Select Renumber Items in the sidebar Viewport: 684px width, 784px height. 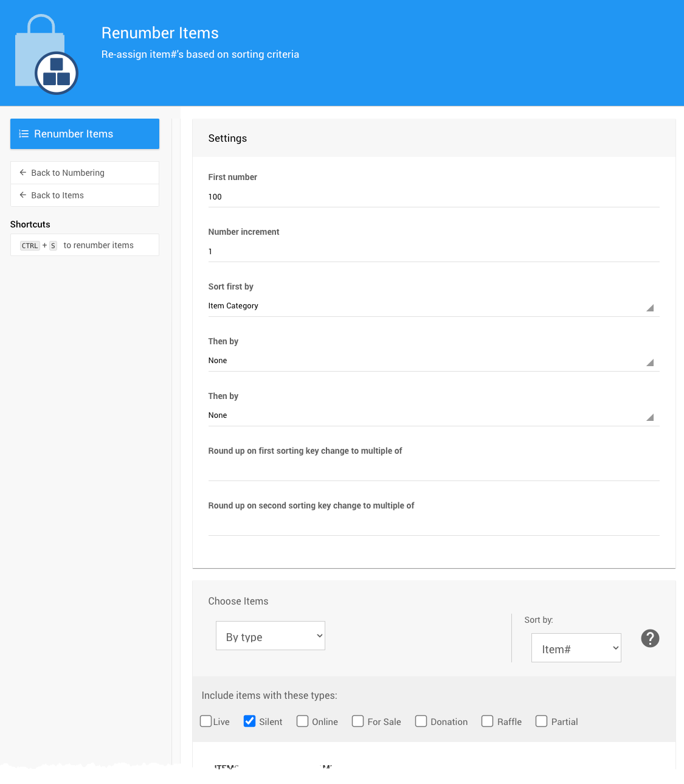85,134
